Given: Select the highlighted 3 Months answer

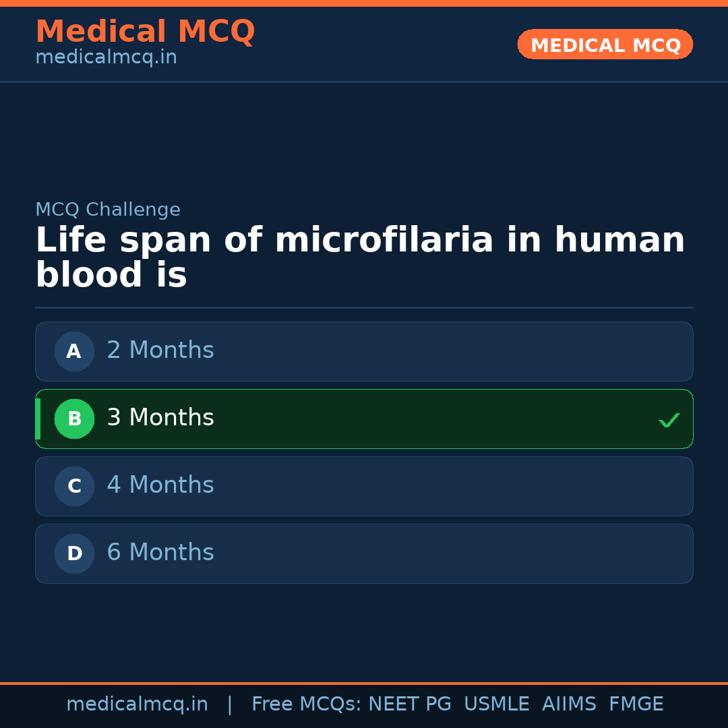Looking at the screenshot, I should (x=364, y=419).
